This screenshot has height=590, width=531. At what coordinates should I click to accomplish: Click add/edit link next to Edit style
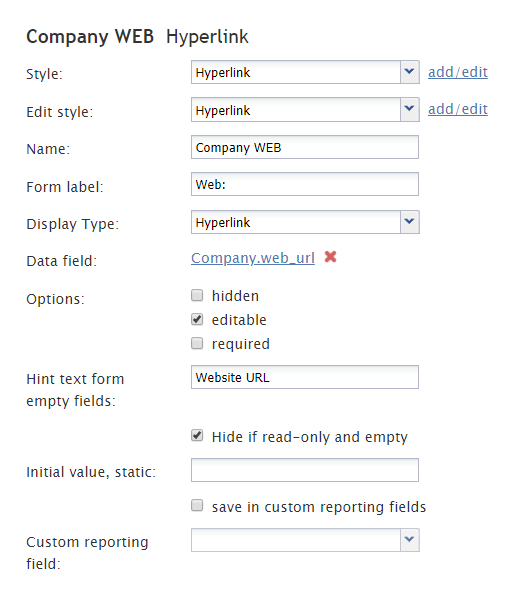pos(458,109)
